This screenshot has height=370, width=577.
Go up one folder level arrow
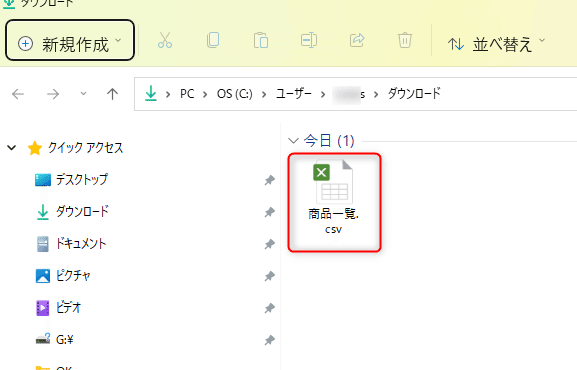click(x=112, y=94)
